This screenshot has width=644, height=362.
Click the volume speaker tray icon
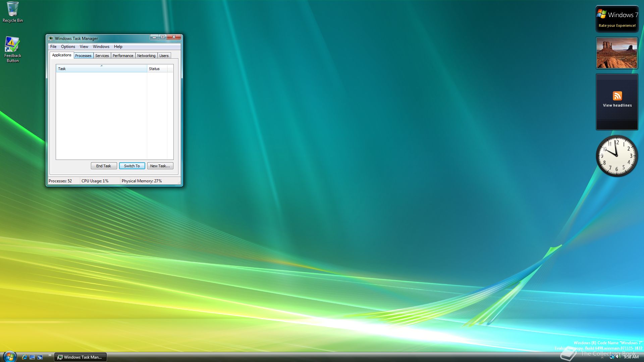618,357
